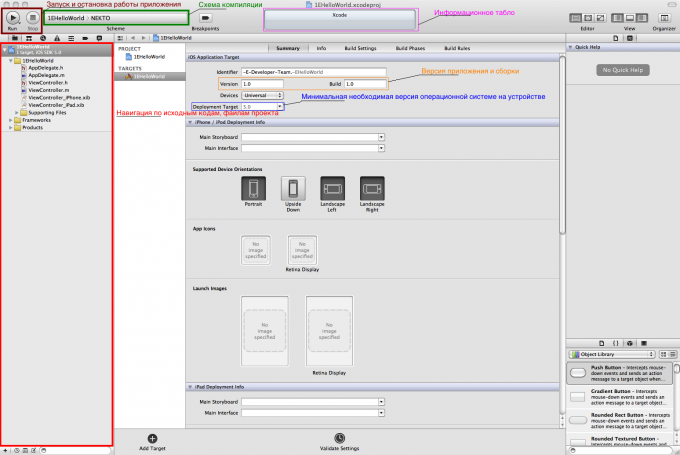Toggle Landscape Right supported orientation

372,188
